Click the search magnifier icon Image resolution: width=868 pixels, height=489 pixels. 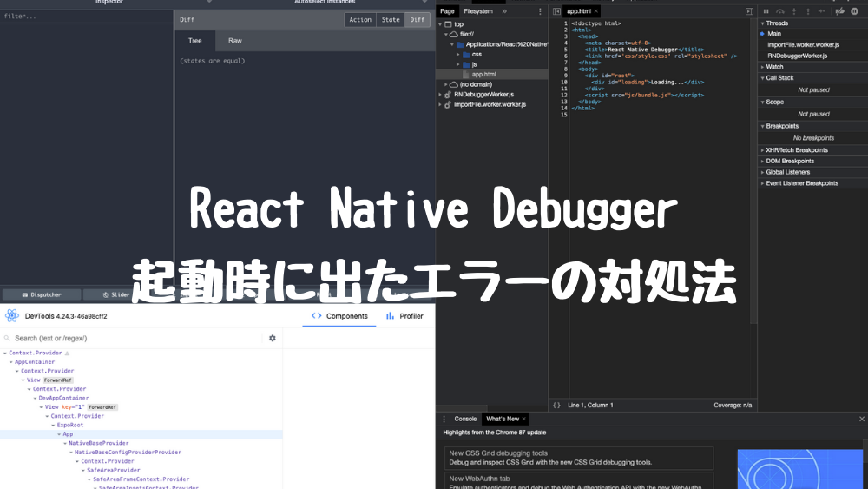7,339
